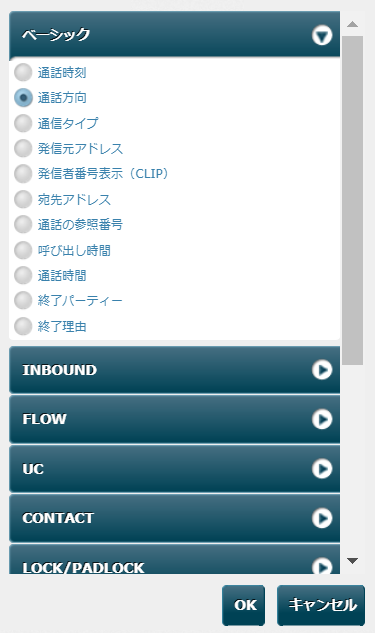Expand FLOW section arrow icon
375x633 pixels.
(x=322, y=419)
